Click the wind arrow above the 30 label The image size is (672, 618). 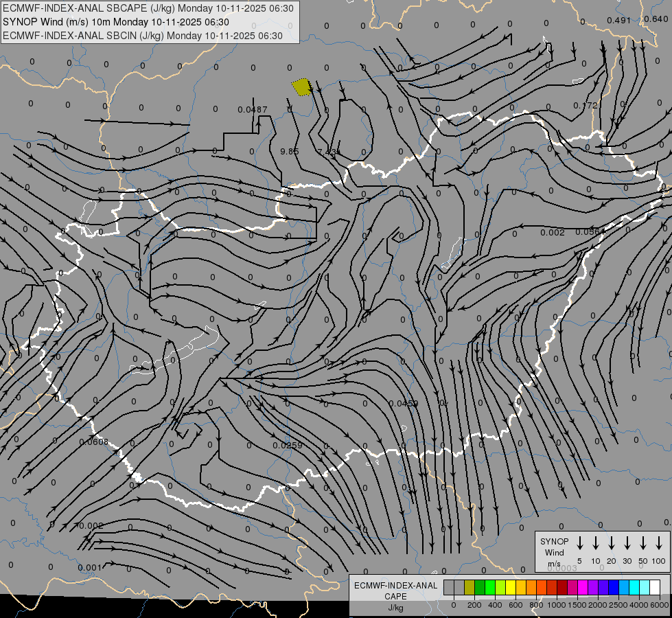click(x=627, y=543)
